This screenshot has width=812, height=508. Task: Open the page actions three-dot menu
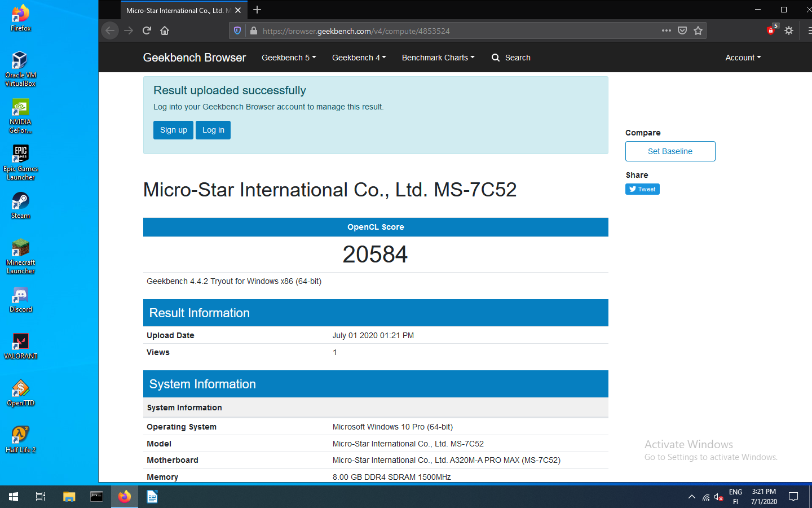point(666,30)
